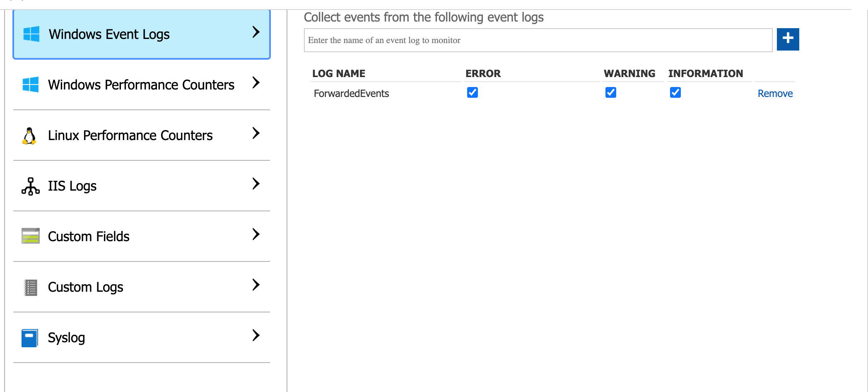
Task: Open Custom Logs section
Action: click(142, 287)
